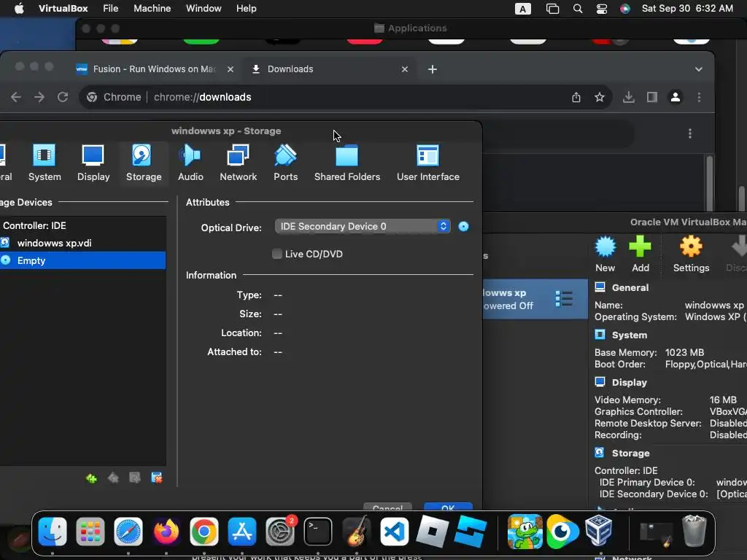Select the Storage settings section

[144, 163]
